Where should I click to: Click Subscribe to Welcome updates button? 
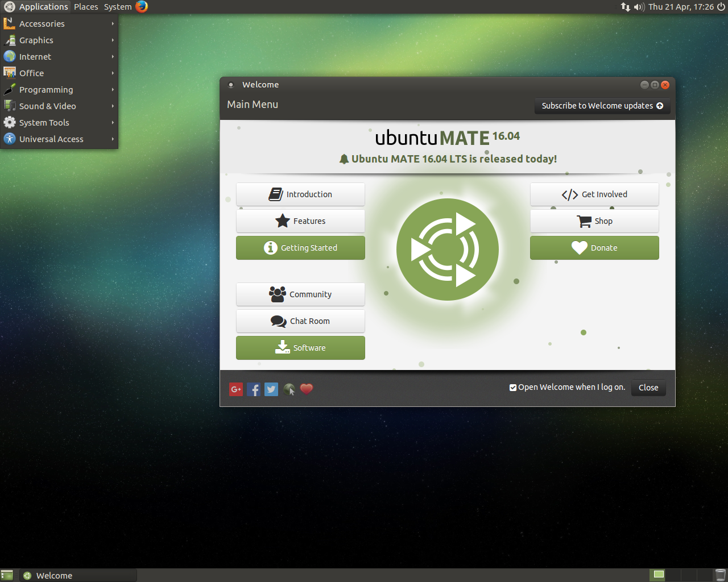tap(602, 106)
